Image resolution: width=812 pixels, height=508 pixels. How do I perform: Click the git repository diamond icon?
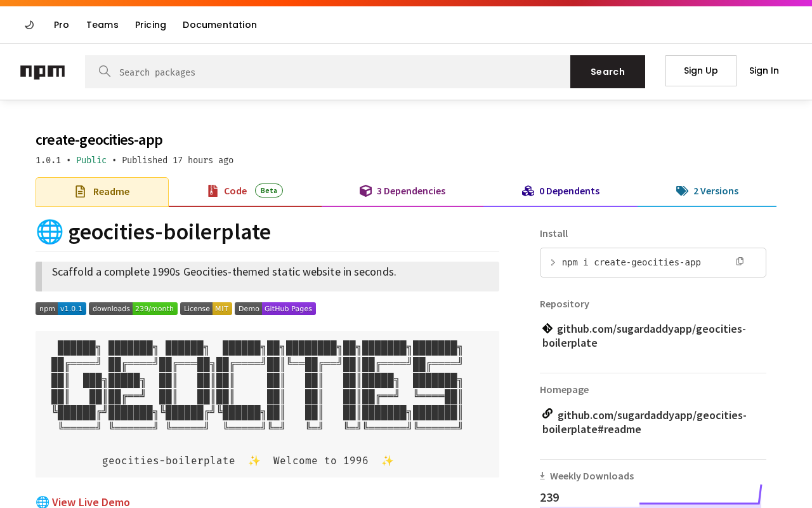tap(547, 328)
